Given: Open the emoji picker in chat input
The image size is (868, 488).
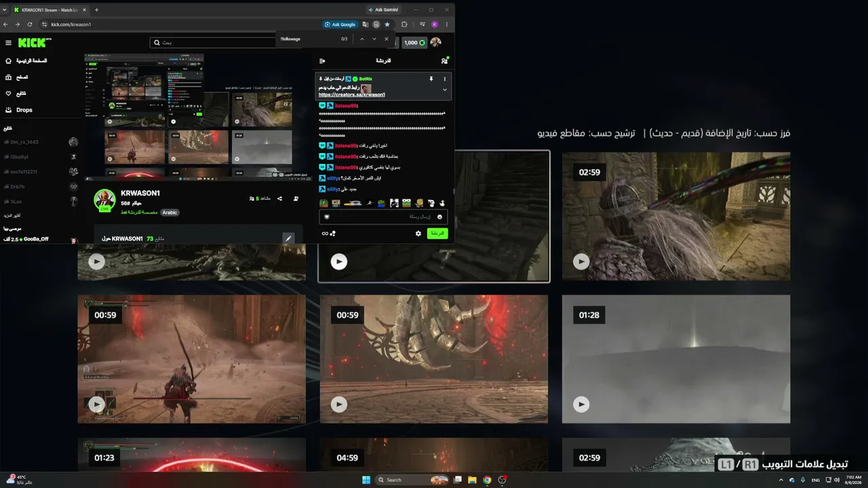Looking at the screenshot, I should [x=439, y=217].
